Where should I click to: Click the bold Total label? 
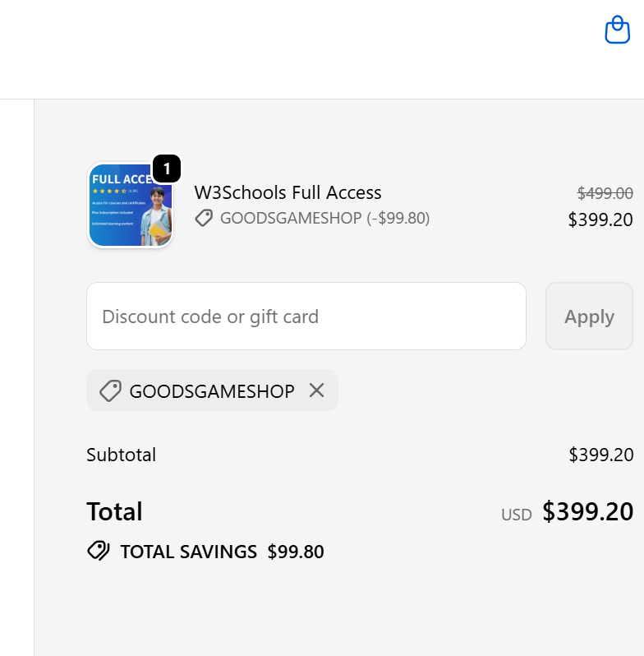click(114, 511)
